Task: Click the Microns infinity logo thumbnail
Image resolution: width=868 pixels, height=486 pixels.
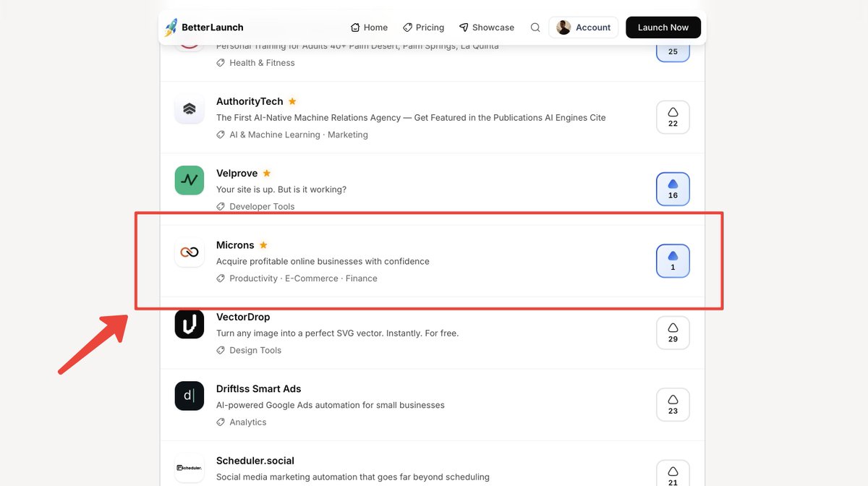Action: click(190, 252)
